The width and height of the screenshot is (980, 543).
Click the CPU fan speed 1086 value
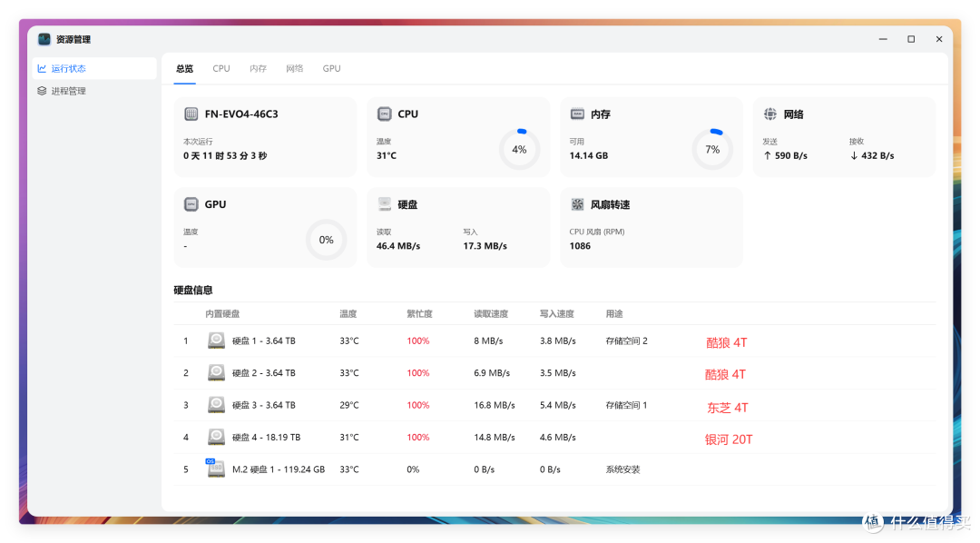coord(580,246)
